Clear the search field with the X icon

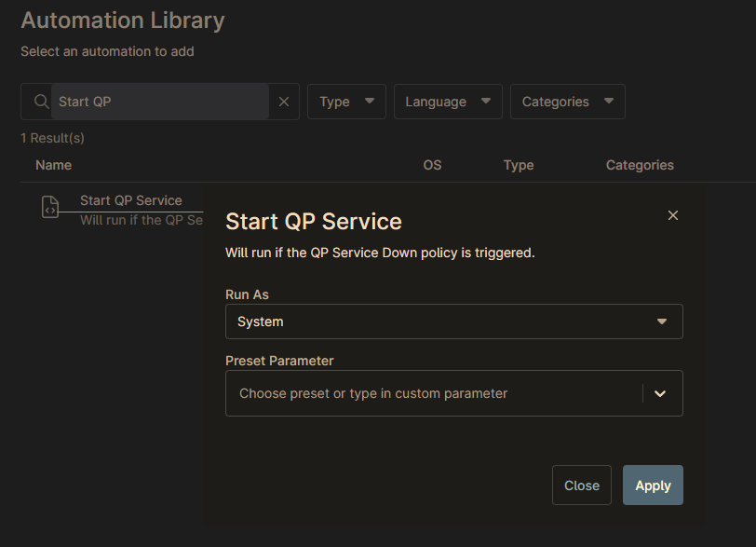click(x=284, y=101)
